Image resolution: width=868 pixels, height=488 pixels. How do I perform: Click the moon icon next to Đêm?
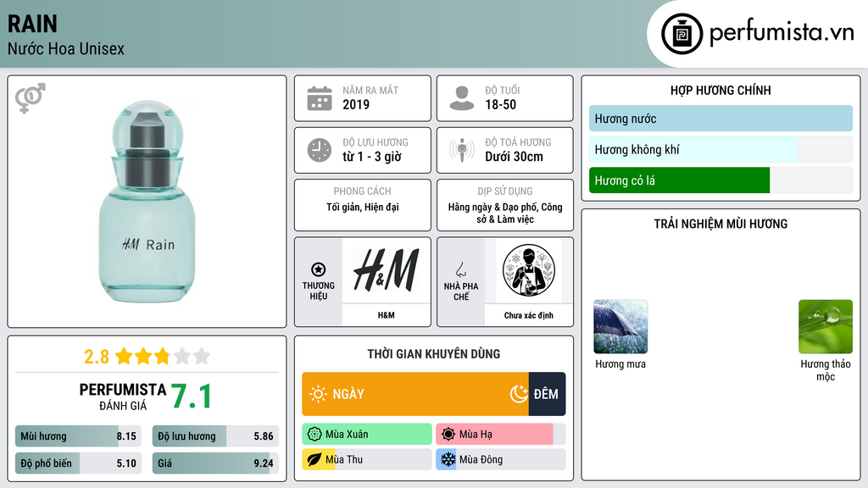(x=519, y=394)
